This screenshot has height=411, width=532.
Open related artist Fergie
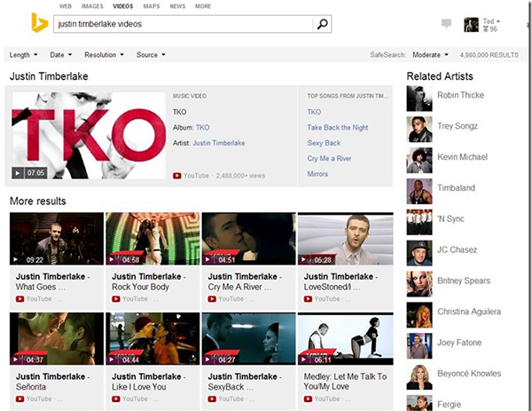tap(449, 404)
